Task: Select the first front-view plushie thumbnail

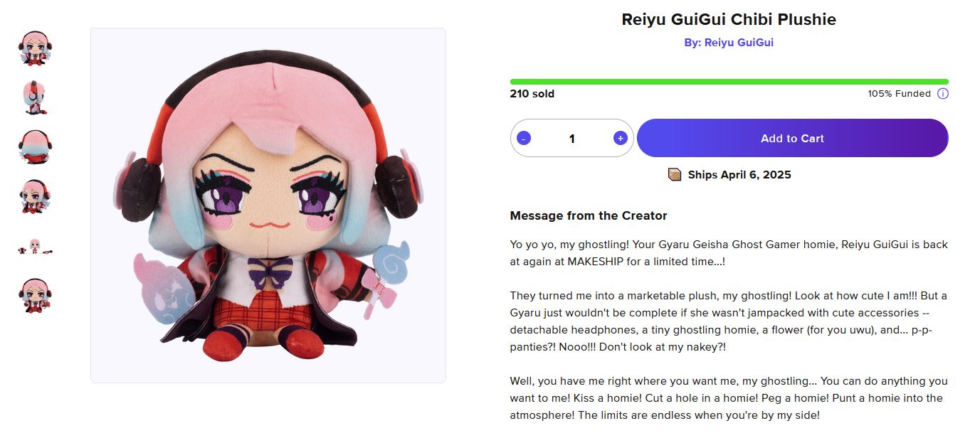Action: point(35,48)
